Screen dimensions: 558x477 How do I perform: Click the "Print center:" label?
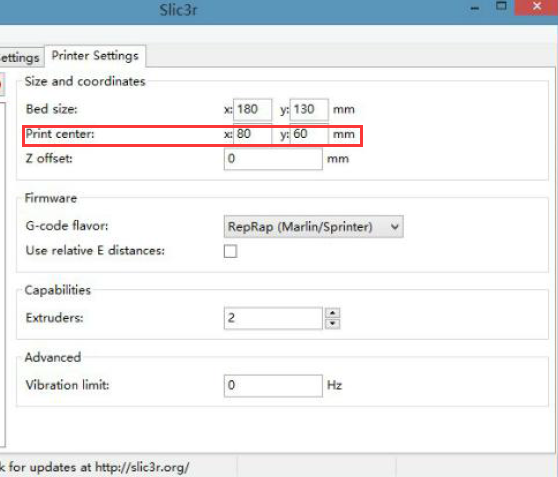click(x=60, y=134)
